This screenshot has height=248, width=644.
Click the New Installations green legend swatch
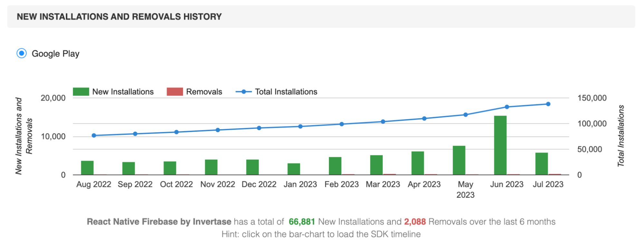(x=81, y=92)
